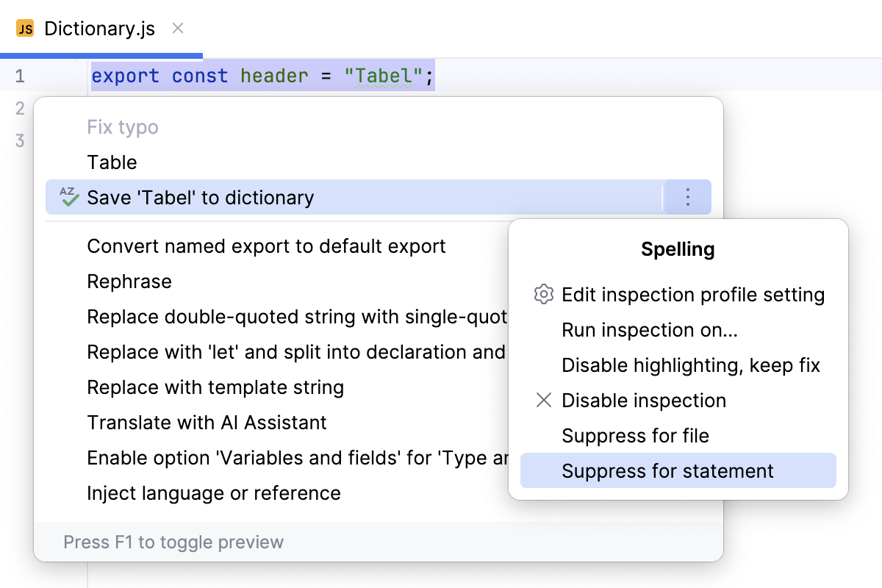The width and height of the screenshot is (882, 588).
Task: Click the gear icon for inspection profile settings
Action: tap(543, 294)
